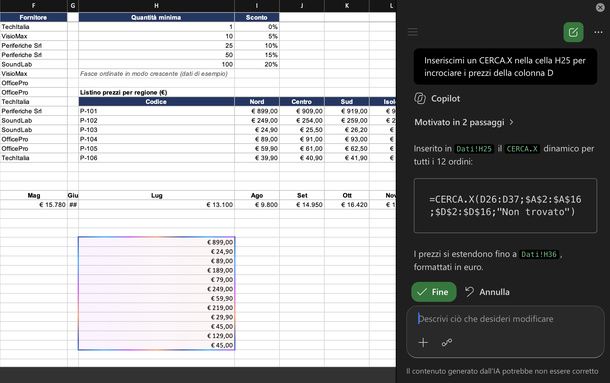Click the link icon below prompt box
610x383 pixels.
(447, 343)
